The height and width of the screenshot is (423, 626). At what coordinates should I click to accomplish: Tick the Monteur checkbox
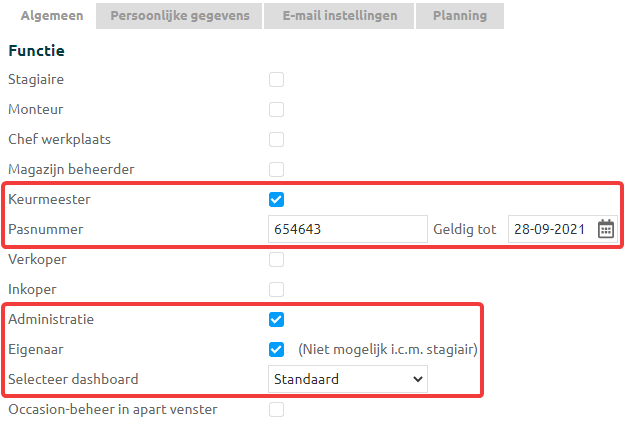coord(277,109)
